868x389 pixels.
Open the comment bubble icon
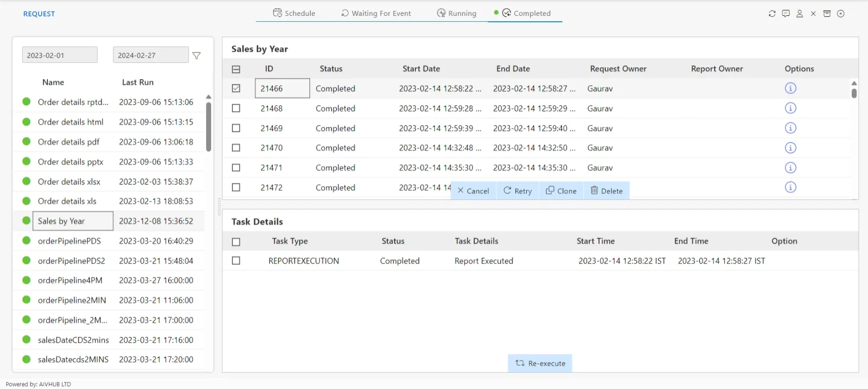pos(786,14)
